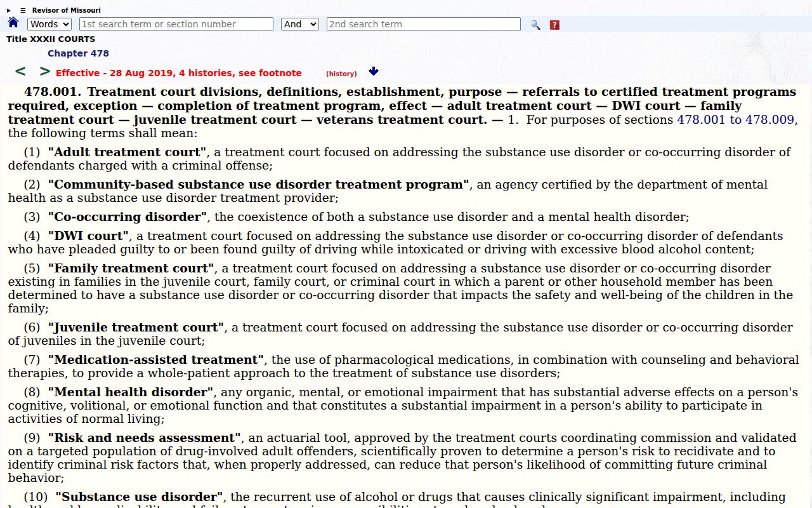The image size is (812, 508).
Task: Click the magnifying glass search icon
Action: 535,25
